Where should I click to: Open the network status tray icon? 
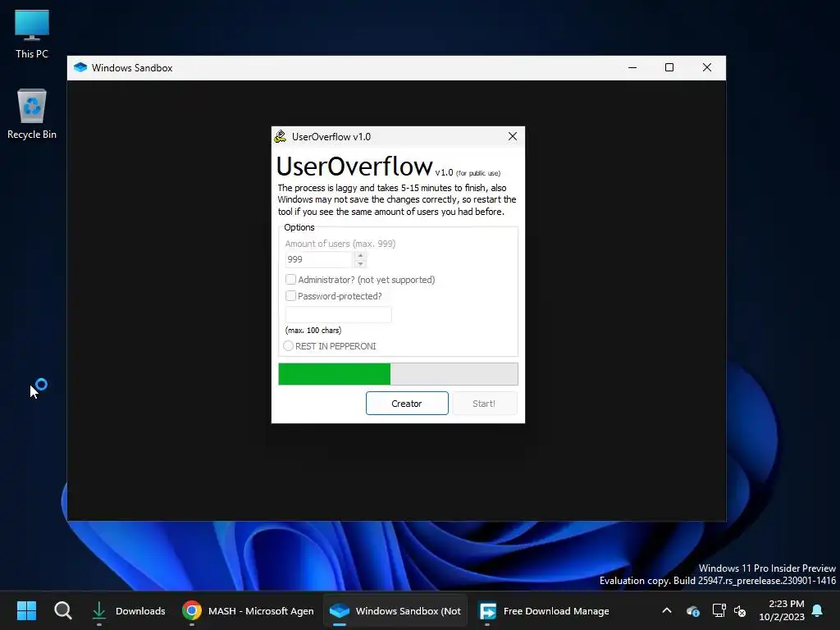[x=719, y=610]
